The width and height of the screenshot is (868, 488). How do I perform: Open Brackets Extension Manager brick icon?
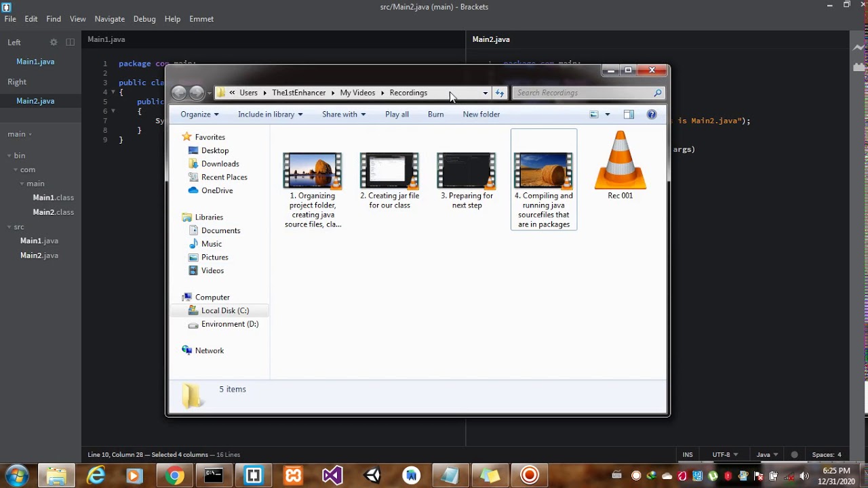click(x=859, y=67)
